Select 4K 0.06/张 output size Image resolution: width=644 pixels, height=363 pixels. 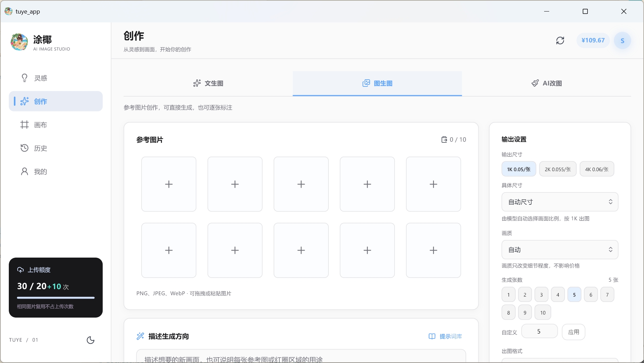tap(597, 169)
